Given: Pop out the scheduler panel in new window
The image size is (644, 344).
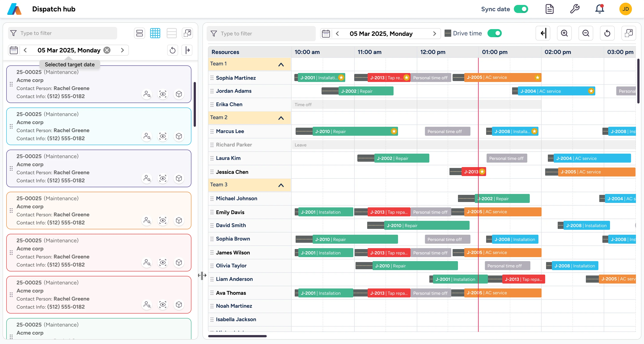Looking at the screenshot, I should pos(629,33).
